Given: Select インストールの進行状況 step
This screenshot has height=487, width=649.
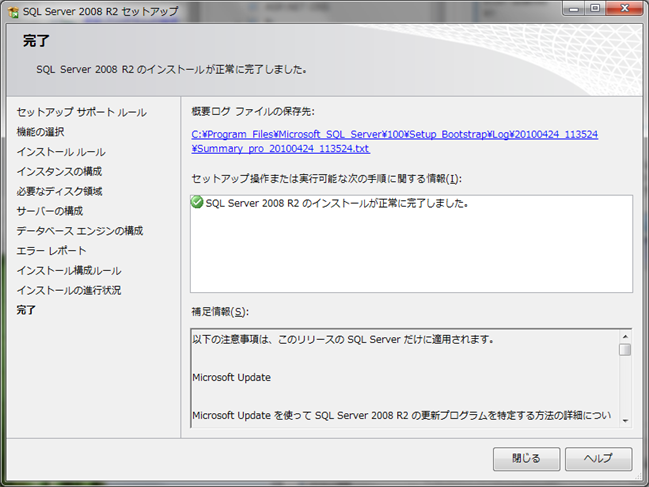Looking at the screenshot, I should point(69,290).
